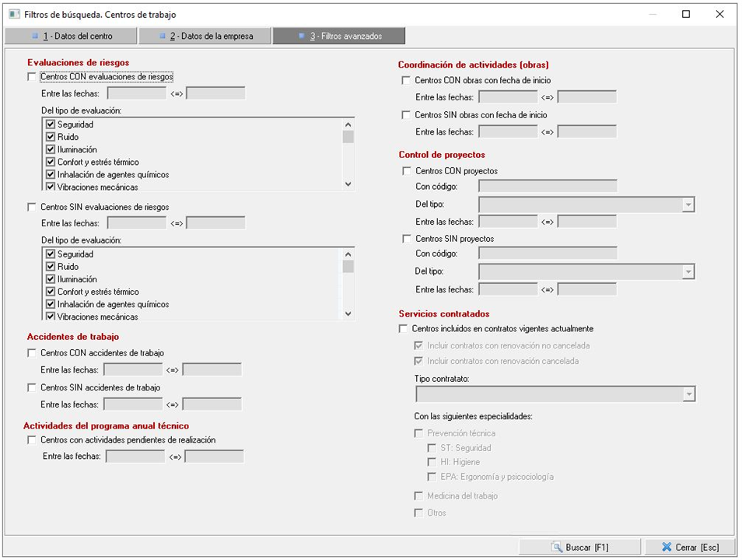Screen dimensions: 742x560
Task: Click start date field for Centros CON accidentes
Action: (x=133, y=369)
